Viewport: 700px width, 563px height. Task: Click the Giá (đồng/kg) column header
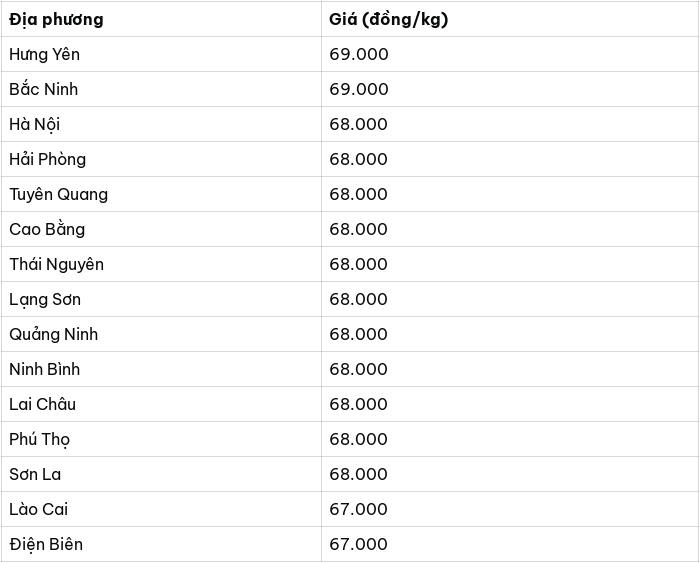510,19
